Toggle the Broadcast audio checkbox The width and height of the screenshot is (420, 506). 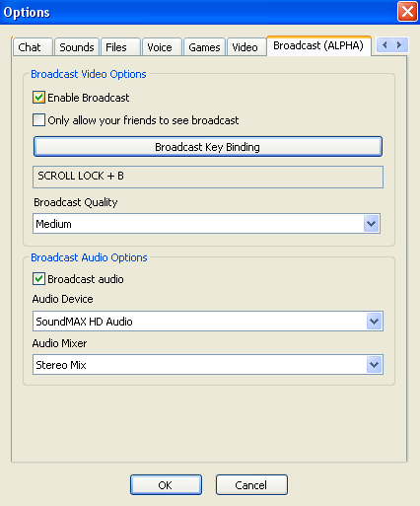coord(38,279)
